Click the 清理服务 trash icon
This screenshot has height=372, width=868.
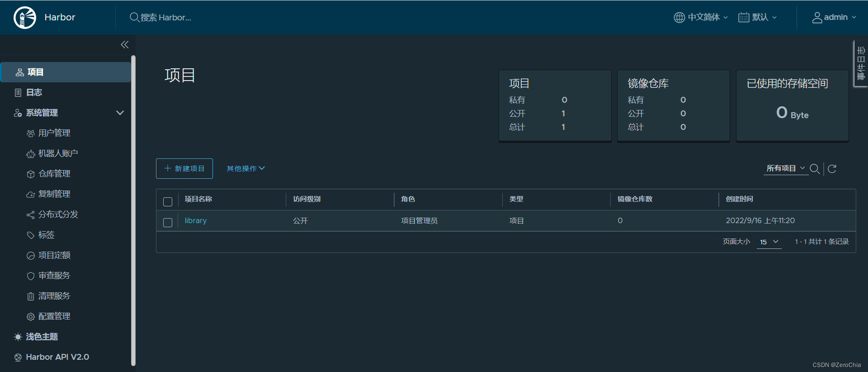31,296
